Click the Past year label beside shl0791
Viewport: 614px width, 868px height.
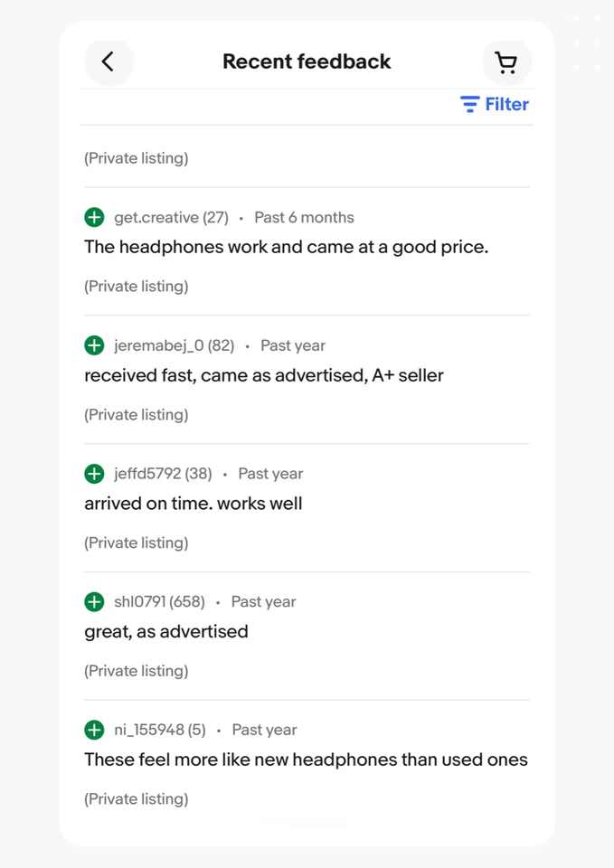click(x=263, y=601)
